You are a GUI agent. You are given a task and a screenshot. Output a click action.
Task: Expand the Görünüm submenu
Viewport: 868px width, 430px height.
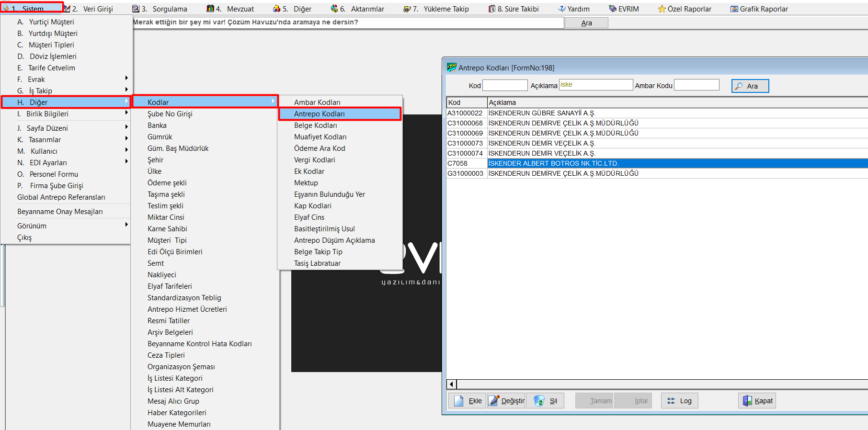pos(126,225)
